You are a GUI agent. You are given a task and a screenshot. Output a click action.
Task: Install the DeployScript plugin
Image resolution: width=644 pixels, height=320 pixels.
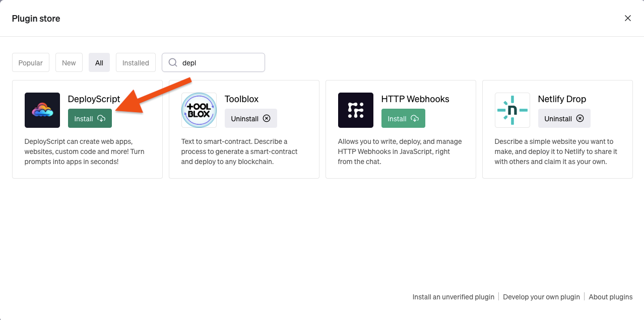pyautogui.click(x=90, y=119)
